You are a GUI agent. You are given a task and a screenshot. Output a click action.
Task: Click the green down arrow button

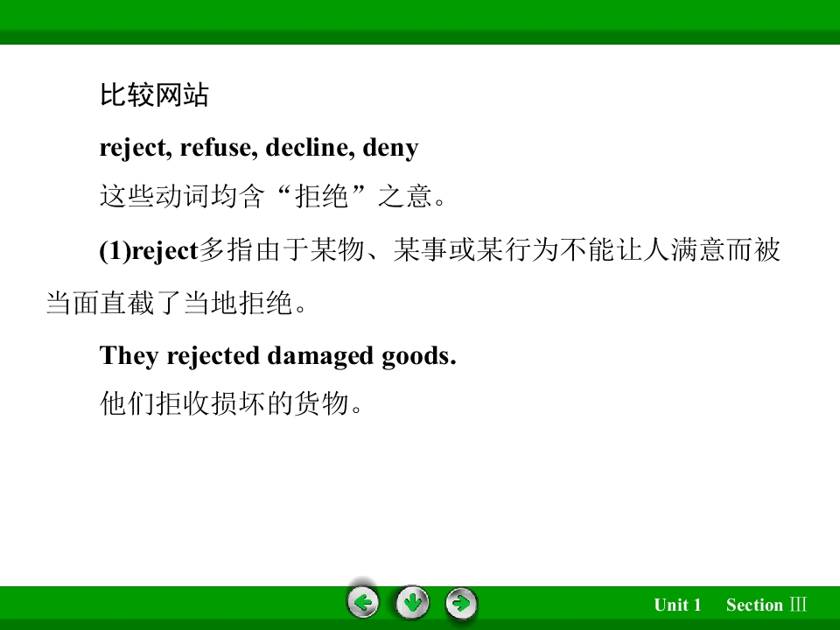[x=412, y=603]
